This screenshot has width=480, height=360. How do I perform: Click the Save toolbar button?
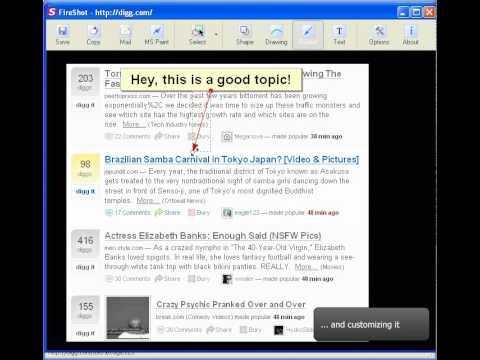tap(63, 35)
